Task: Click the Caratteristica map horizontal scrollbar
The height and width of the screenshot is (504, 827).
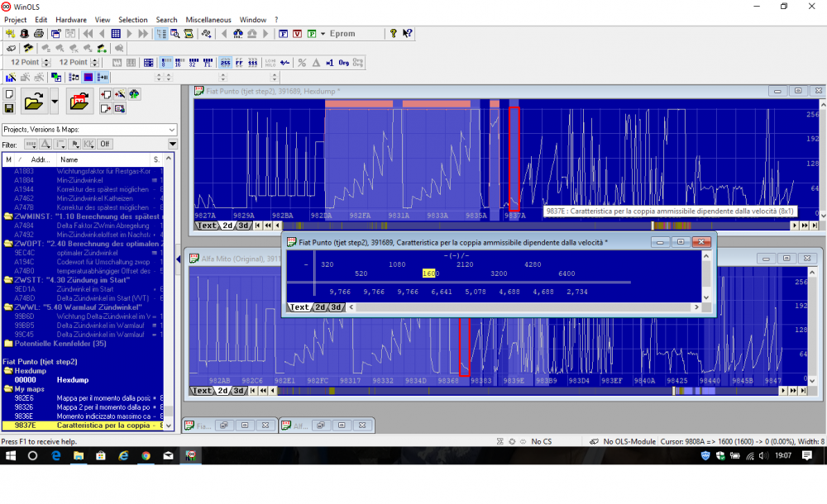Action: pos(523,307)
